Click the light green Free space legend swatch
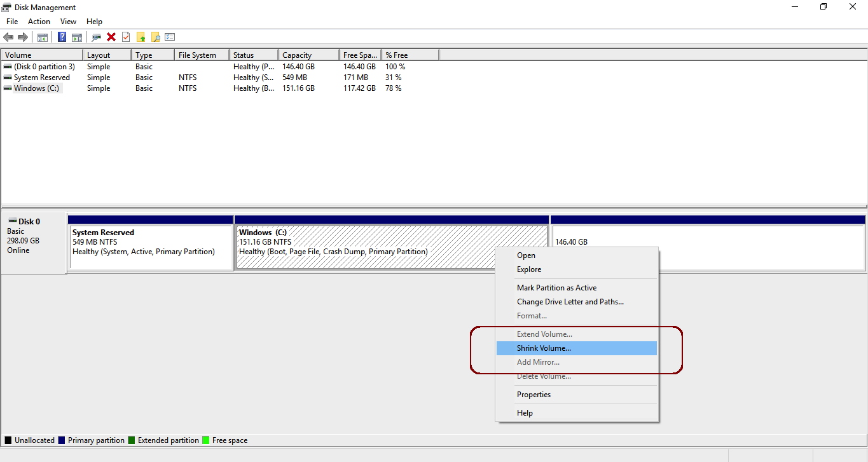This screenshot has height=462, width=868. [x=206, y=440]
